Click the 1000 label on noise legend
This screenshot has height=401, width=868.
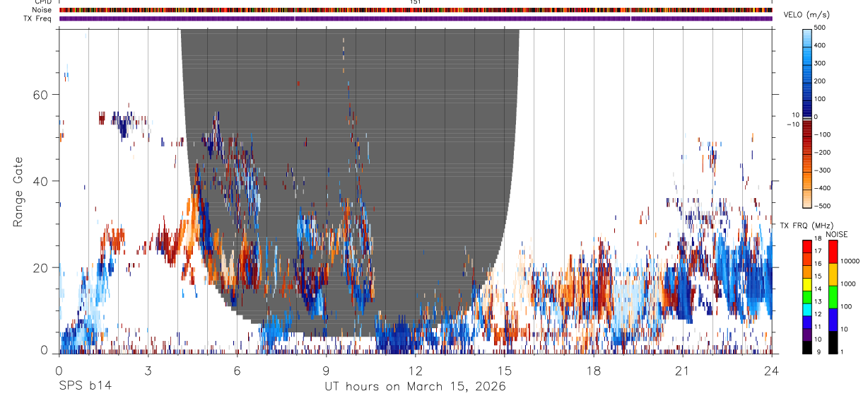click(848, 284)
